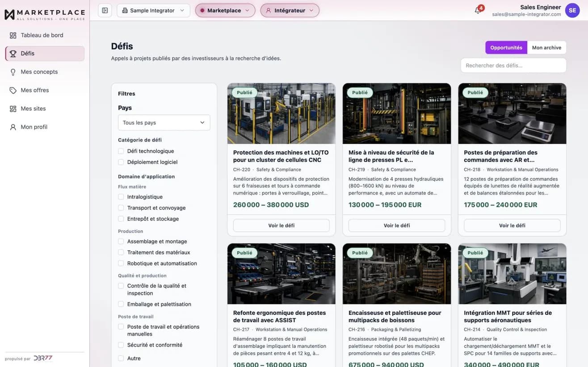Check the Déploiement logiciel filter

point(121,163)
